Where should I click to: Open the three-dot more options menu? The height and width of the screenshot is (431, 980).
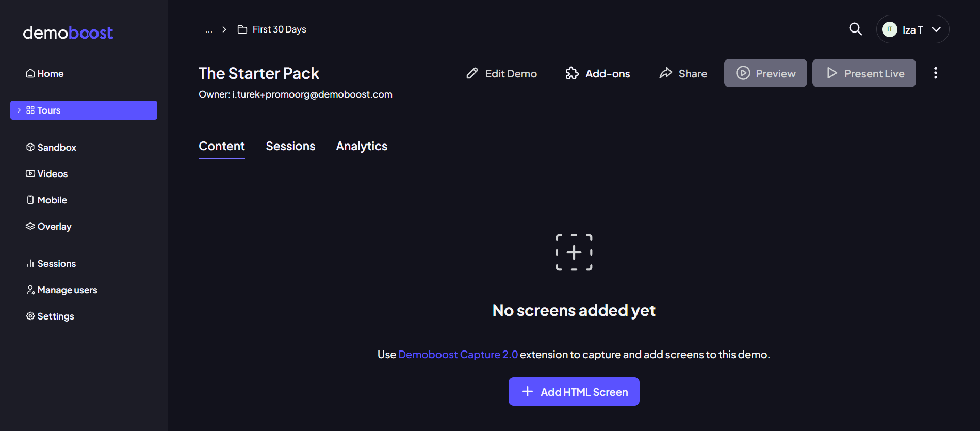pos(935,73)
